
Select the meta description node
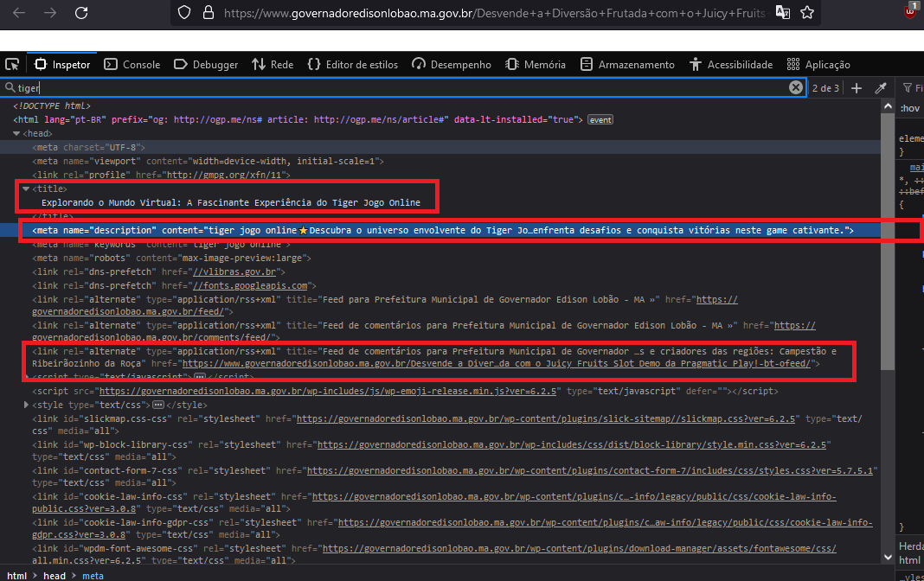[x=443, y=230]
